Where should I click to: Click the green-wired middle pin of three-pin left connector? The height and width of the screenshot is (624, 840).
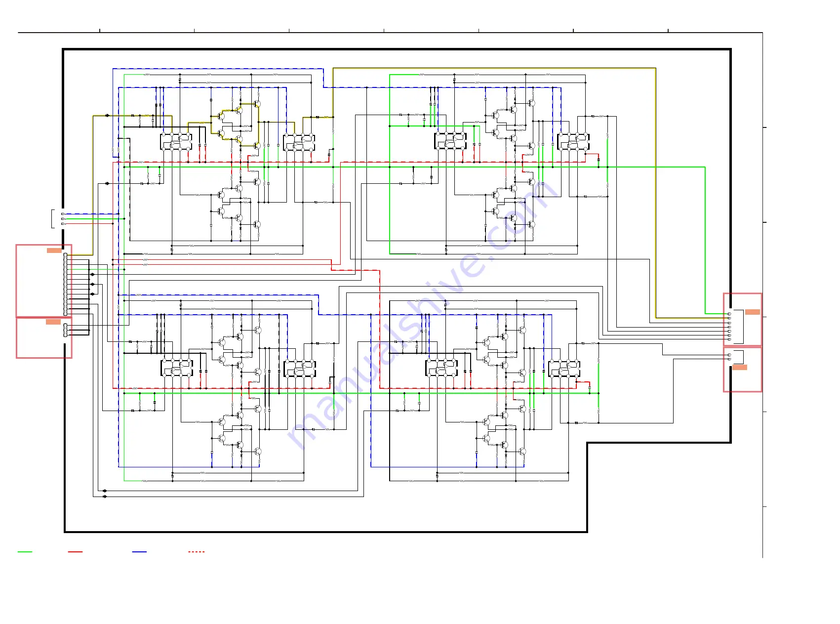62,219
